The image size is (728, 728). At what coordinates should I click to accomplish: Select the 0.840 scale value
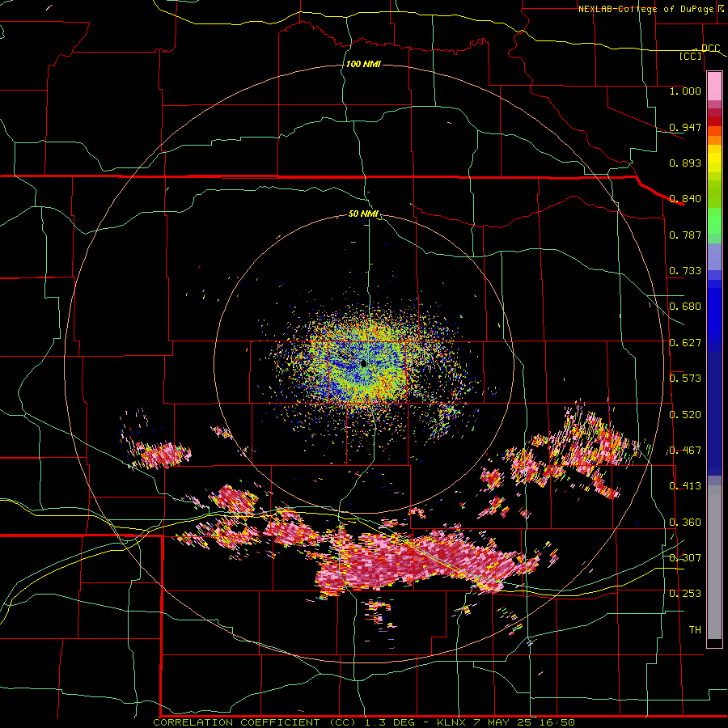tap(685, 199)
